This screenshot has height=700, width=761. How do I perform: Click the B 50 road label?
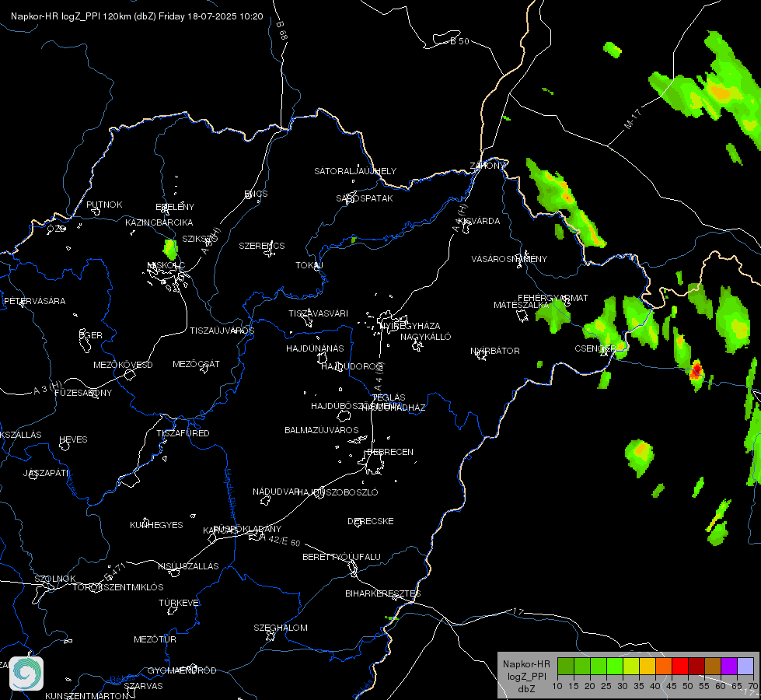[459, 41]
